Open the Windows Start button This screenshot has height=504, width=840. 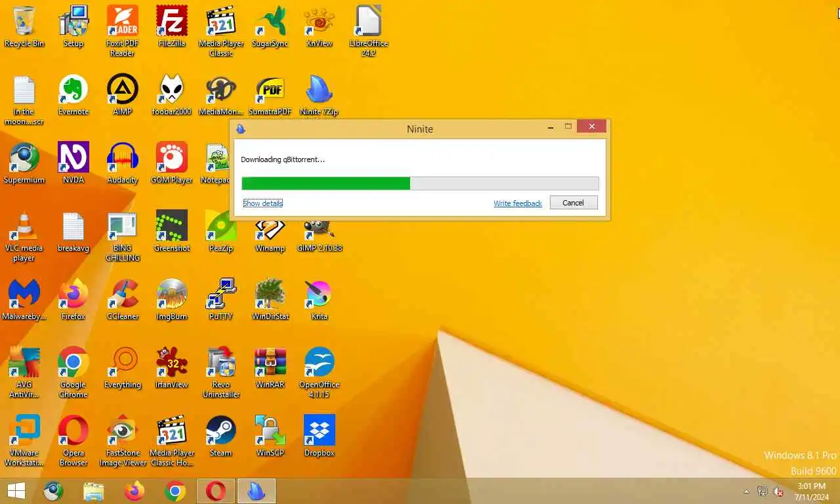16,491
